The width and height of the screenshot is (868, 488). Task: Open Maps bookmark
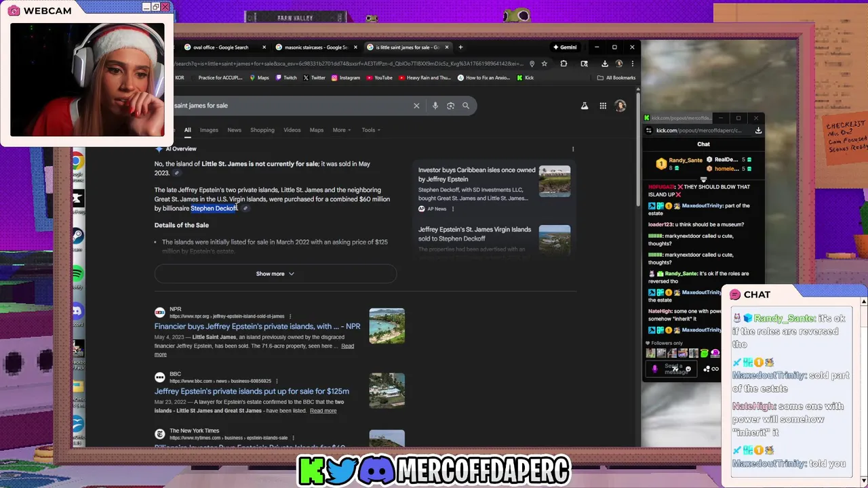pos(259,78)
